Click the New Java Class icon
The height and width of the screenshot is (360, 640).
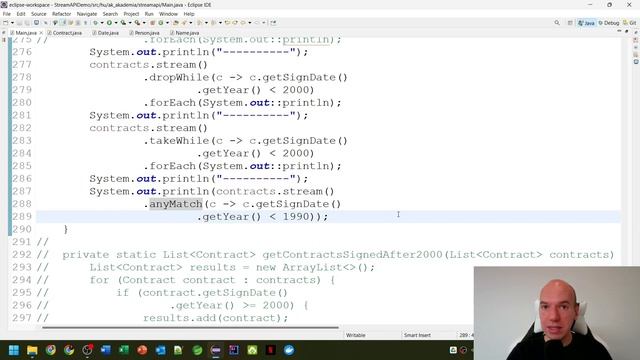(161, 23)
